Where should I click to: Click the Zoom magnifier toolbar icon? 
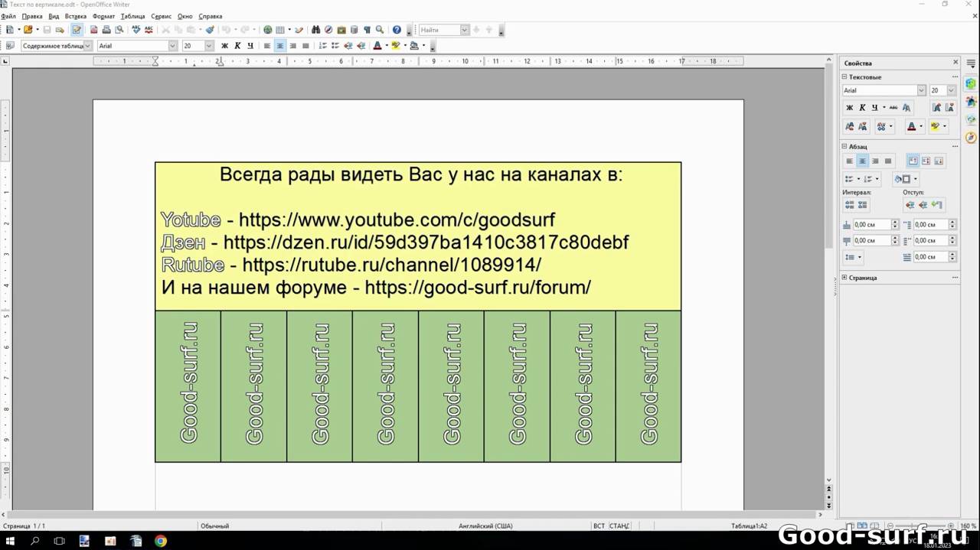(x=379, y=30)
